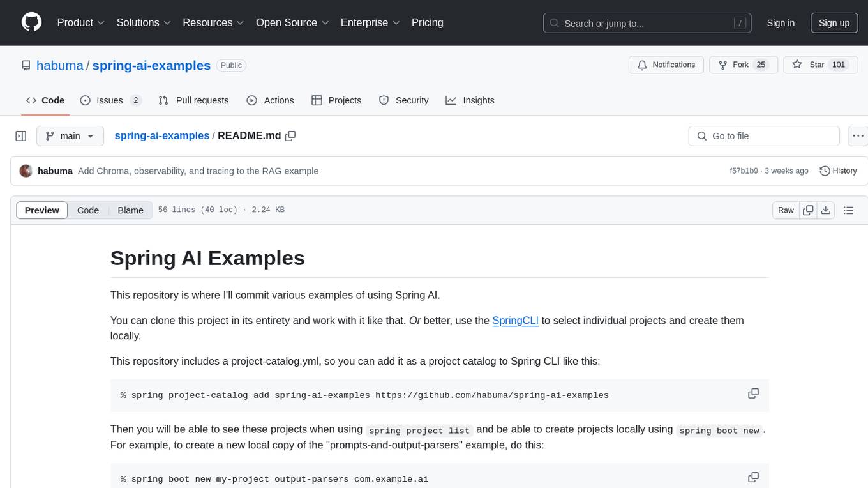Screen dimensions: 868x488
Task: Open the spring-ai-examples repository link in header
Action: tap(151, 65)
